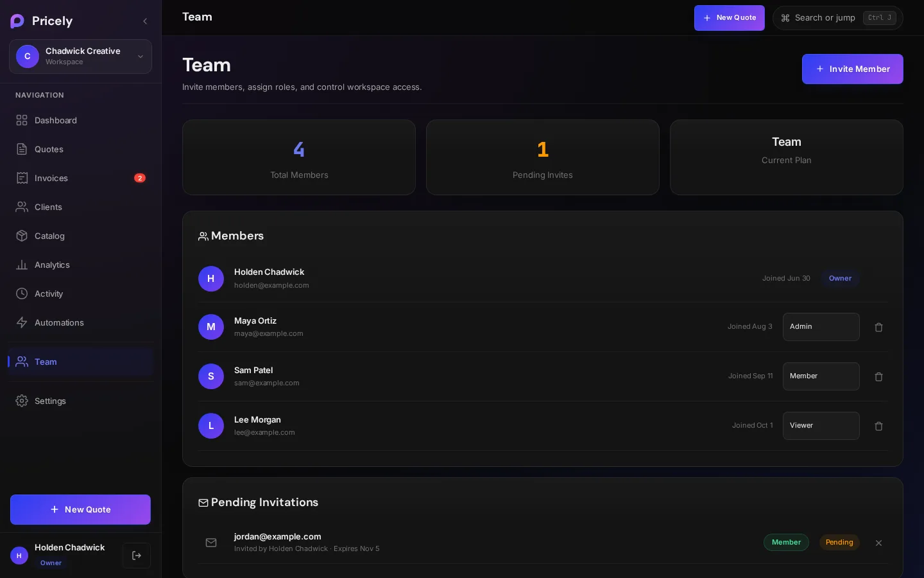
Task: Delete Sam Patel with the trash icon
Action: pyautogui.click(x=878, y=376)
